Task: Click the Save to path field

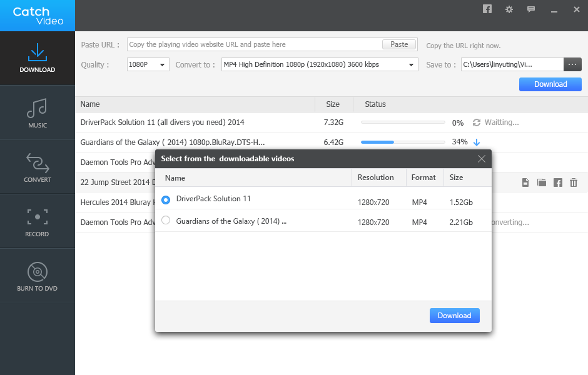Action: tap(512, 64)
